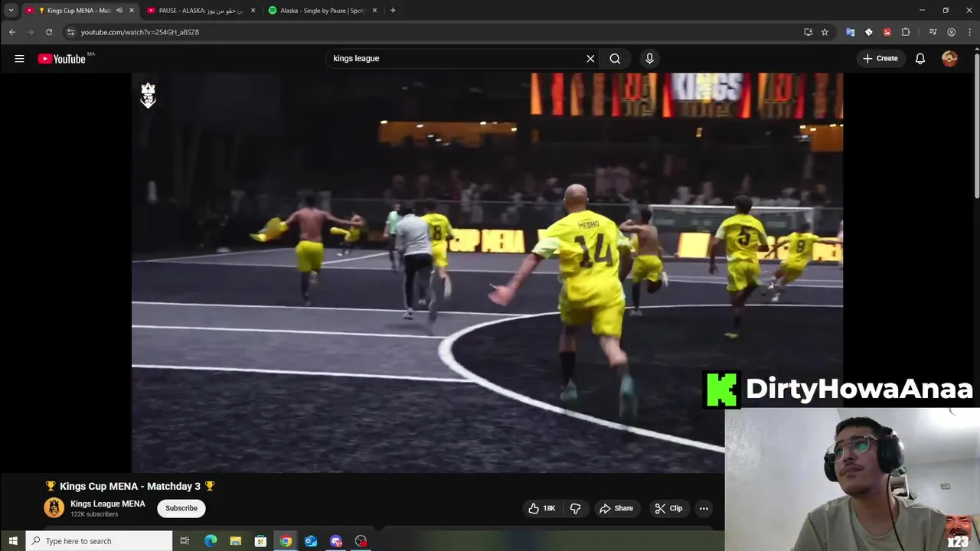Close the Alaska Spotify tab

coord(374,11)
